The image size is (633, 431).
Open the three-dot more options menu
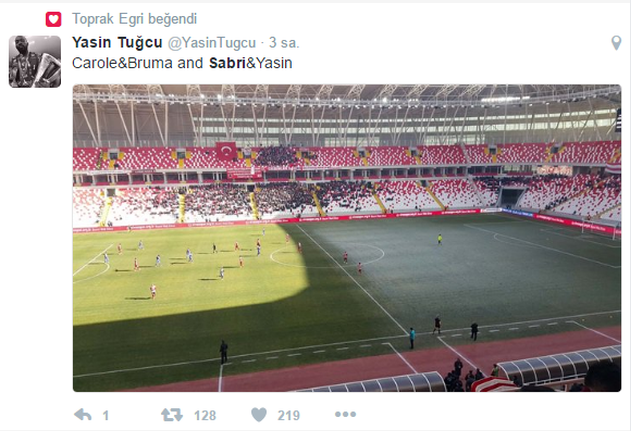[346, 414]
